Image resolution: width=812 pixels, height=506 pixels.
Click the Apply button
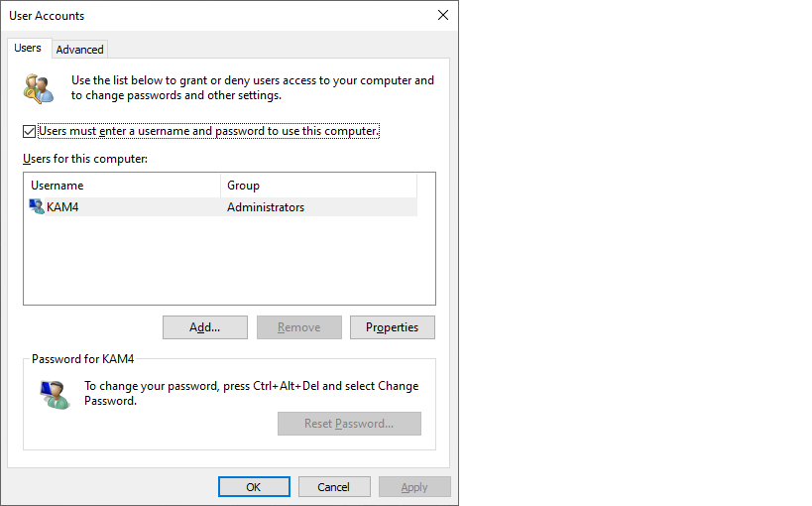click(x=414, y=487)
